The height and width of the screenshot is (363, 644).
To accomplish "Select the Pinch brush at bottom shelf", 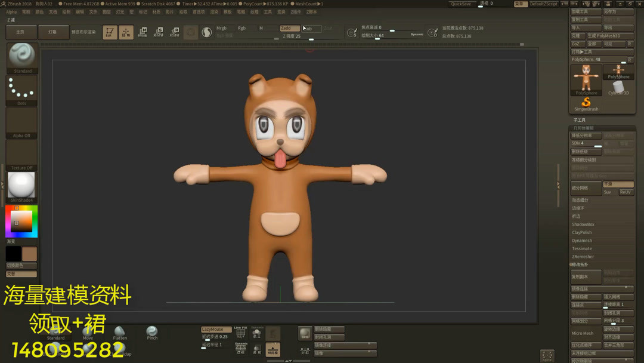I will tap(152, 332).
